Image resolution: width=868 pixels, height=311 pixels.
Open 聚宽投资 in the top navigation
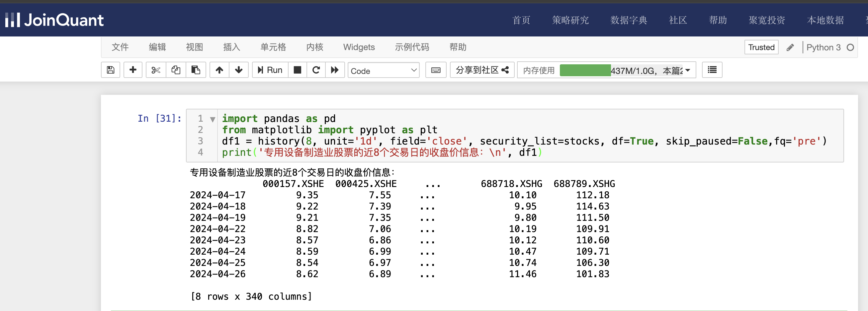coord(767,20)
